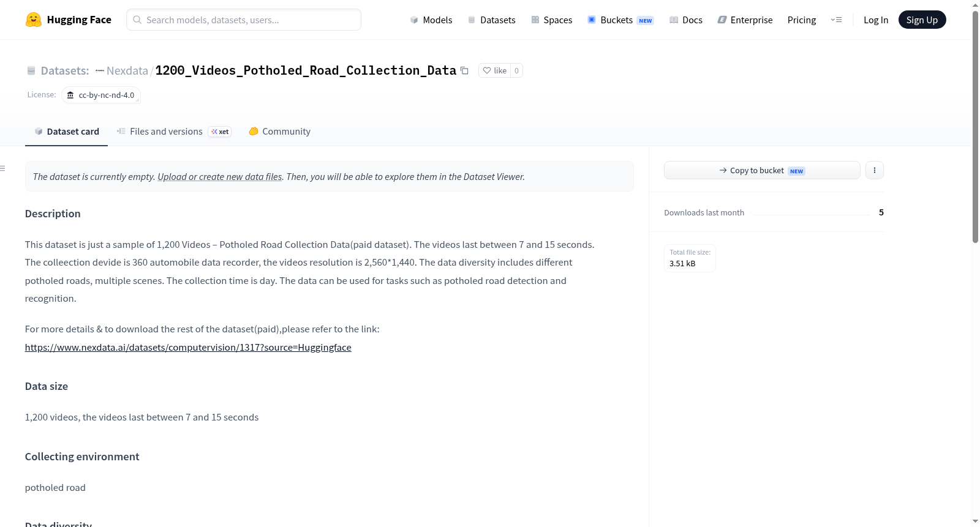This screenshot has height=527, width=980.
Task: Click the Hugging Face logo icon
Action: pos(34,20)
